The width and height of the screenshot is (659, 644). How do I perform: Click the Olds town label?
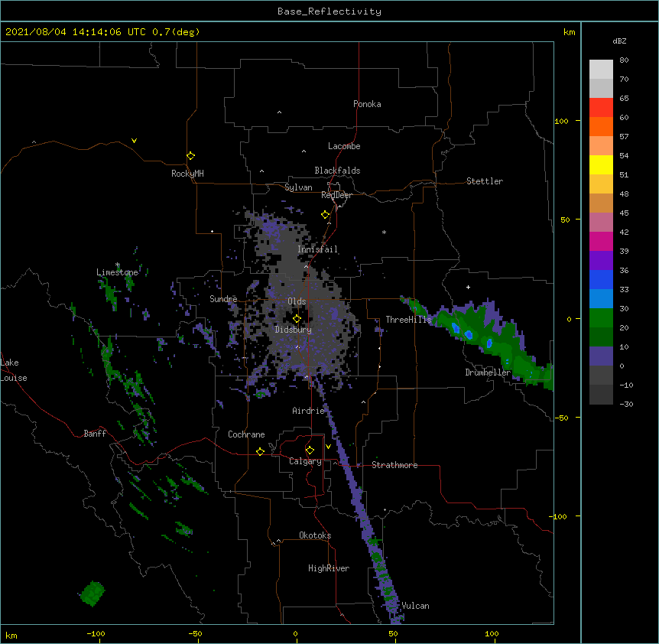297,301
